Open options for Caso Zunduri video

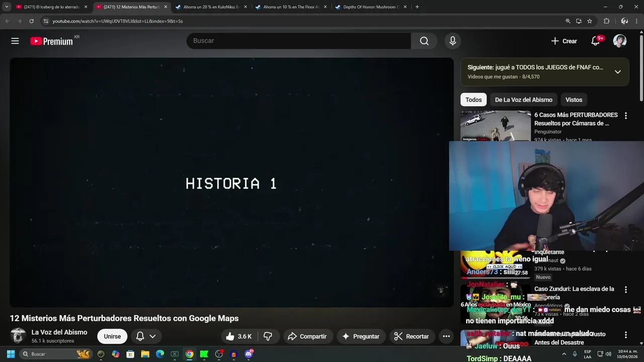[x=625, y=290]
